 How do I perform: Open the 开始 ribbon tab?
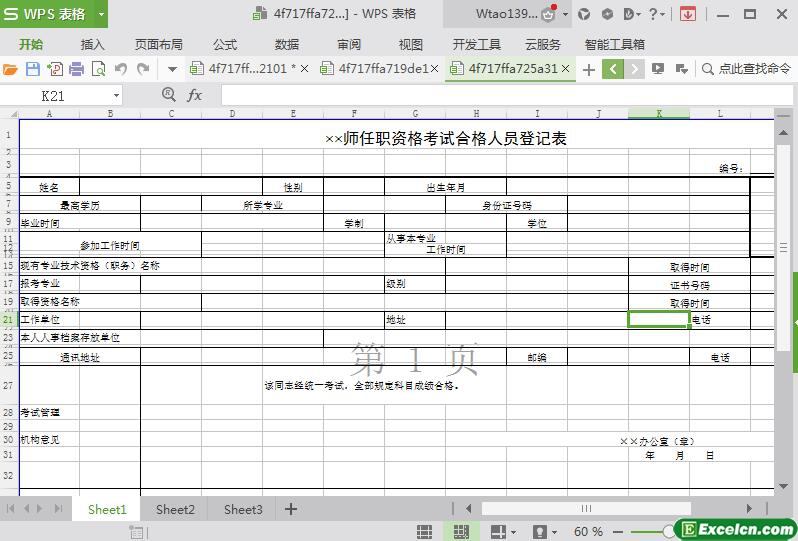coord(31,45)
